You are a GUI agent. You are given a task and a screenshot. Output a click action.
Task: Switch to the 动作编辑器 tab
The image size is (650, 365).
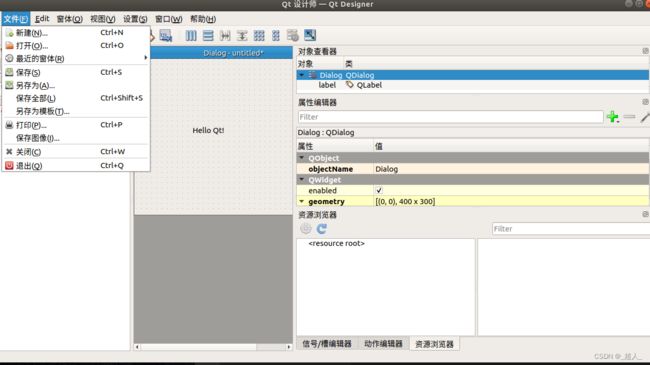pos(383,344)
